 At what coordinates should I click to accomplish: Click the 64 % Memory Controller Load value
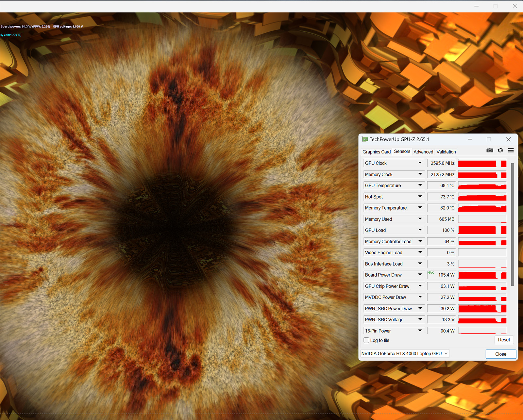coord(442,241)
